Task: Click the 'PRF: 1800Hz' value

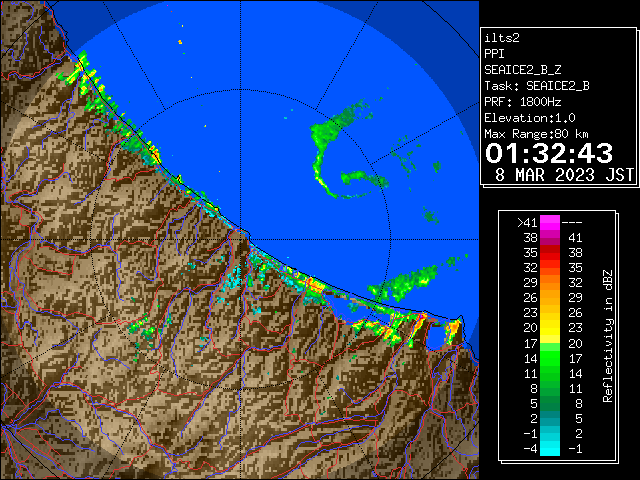Action: pyautogui.click(x=522, y=102)
